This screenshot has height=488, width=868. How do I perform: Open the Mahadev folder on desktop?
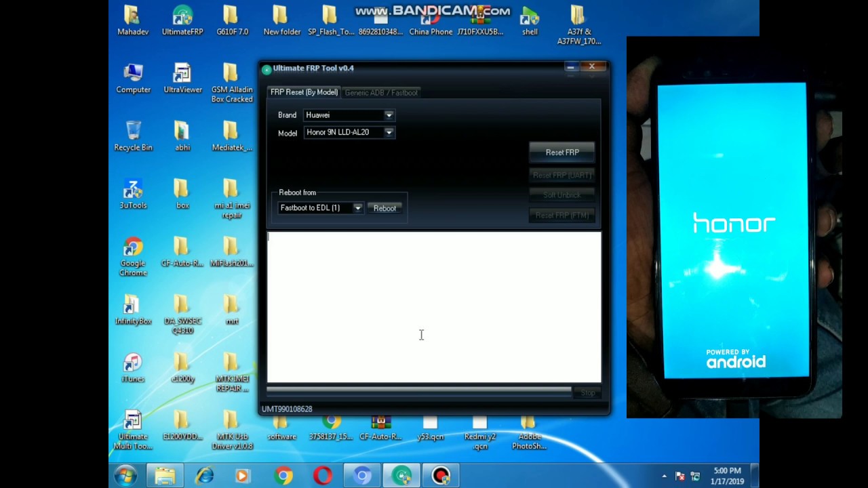[133, 21]
